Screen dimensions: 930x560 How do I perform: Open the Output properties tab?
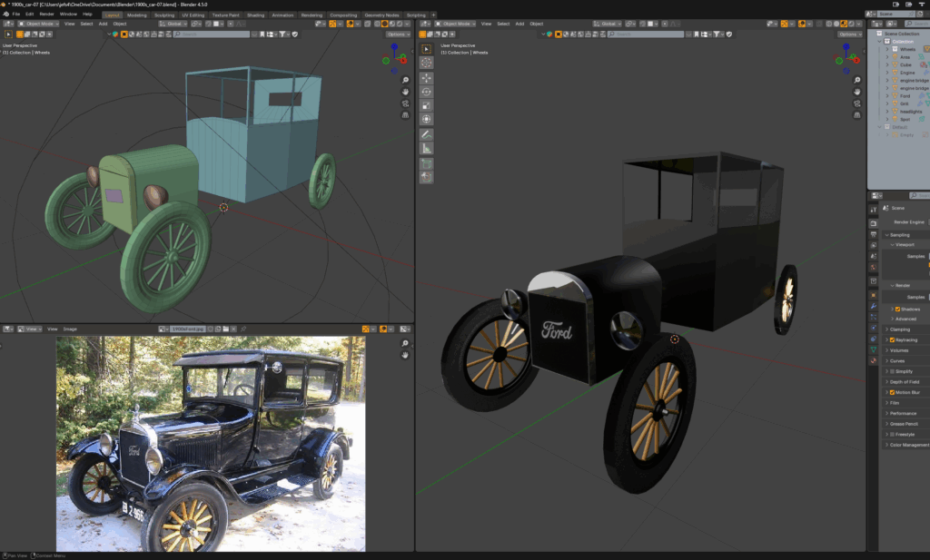(x=873, y=235)
